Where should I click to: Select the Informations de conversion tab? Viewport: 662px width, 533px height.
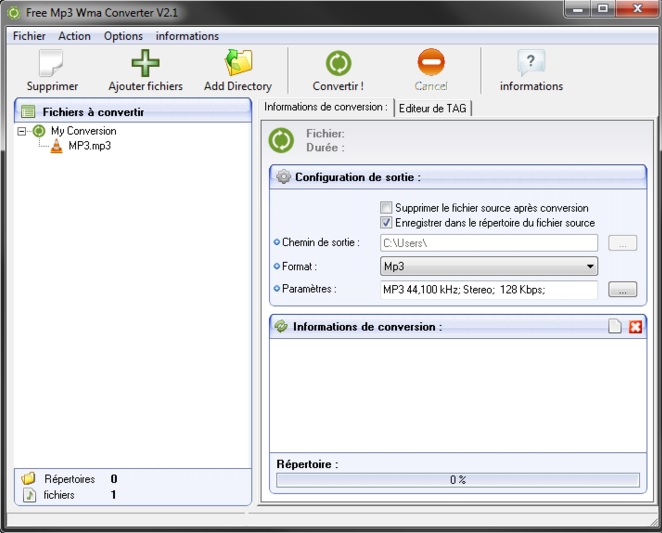click(326, 107)
